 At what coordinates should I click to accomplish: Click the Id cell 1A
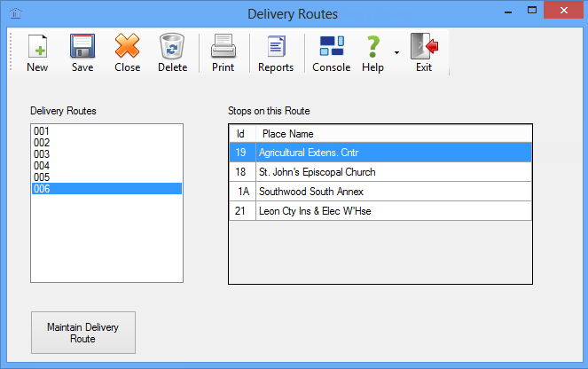(x=242, y=192)
